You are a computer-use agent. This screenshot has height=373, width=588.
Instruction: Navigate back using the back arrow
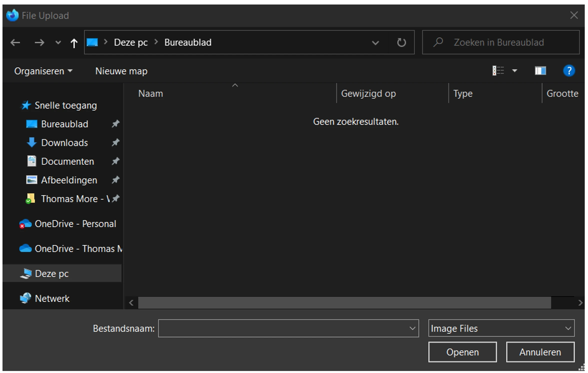tap(15, 42)
